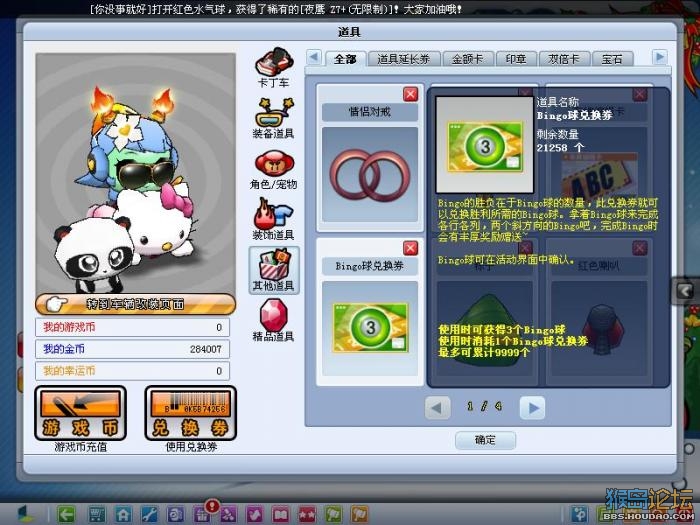Click the 我的金币 284007 balance field
The image size is (700, 525).
(x=133, y=349)
